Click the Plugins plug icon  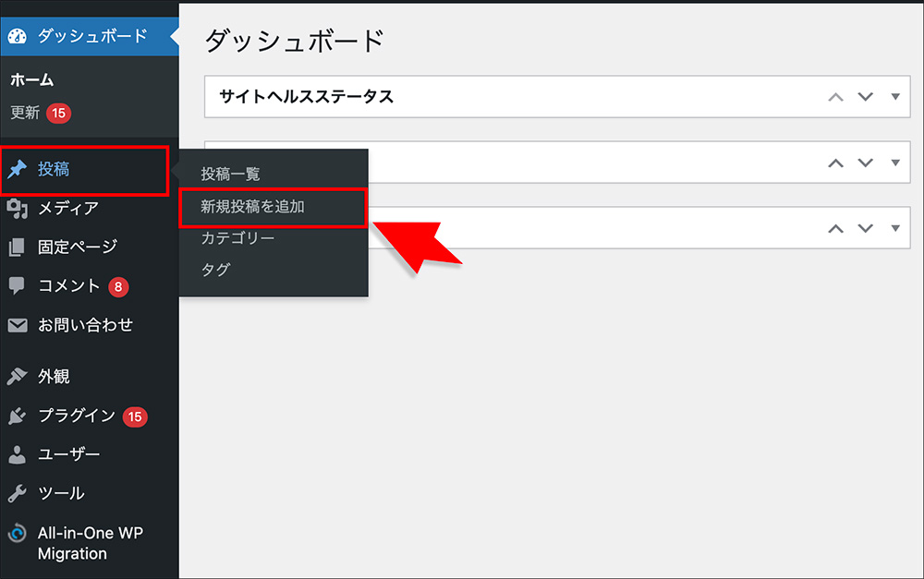point(17,416)
